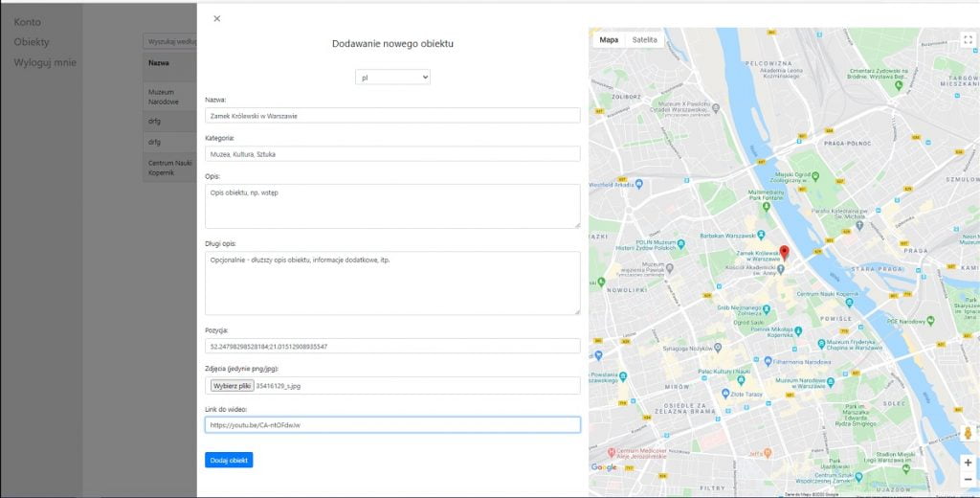Click the Centrum Medicover medical pin

(x=612, y=452)
